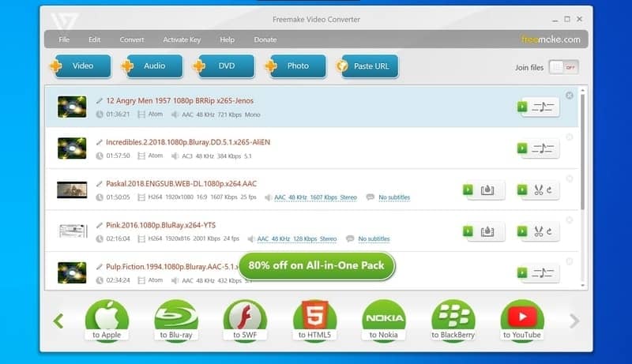This screenshot has width=632, height=364.
Task: Open the Activate Key menu
Action: (x=182, y=39)
